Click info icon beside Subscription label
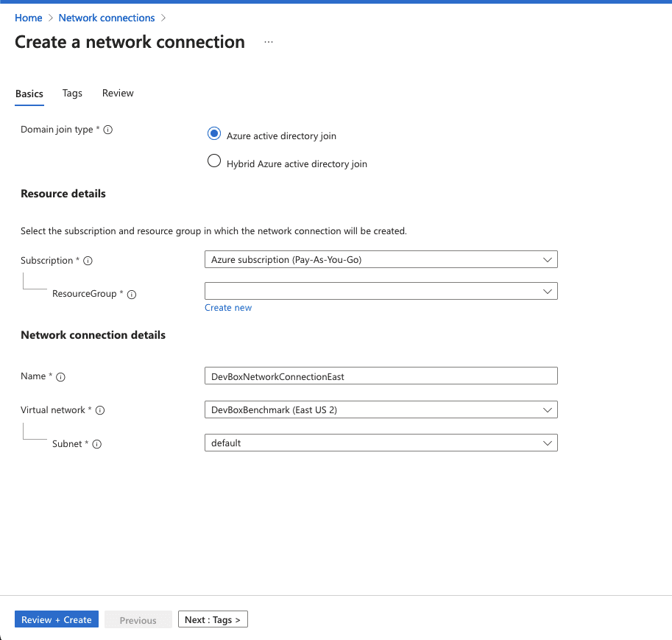 point(88,261)
